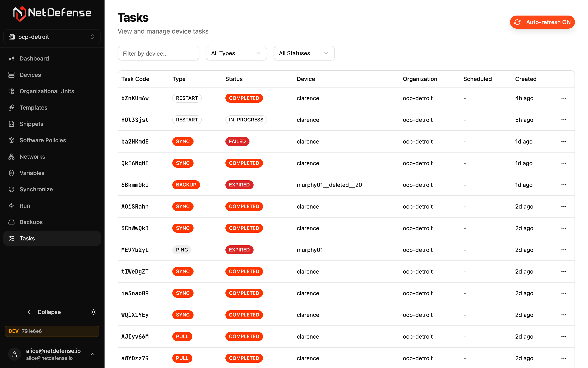The width and height of the screenshot is (588, 368).
Task: Click the PULL badge for AJIyv66M
Action: click(182, 336)
